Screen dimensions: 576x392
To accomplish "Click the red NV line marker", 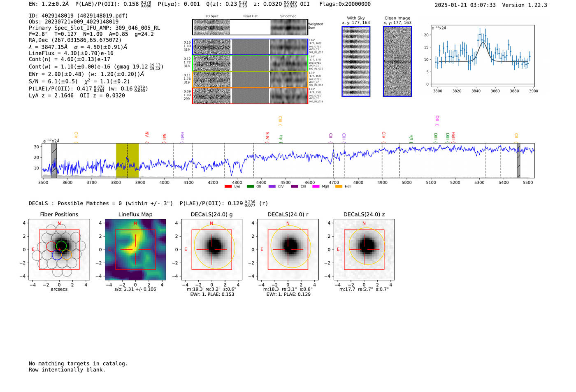I will pos(147,137).
